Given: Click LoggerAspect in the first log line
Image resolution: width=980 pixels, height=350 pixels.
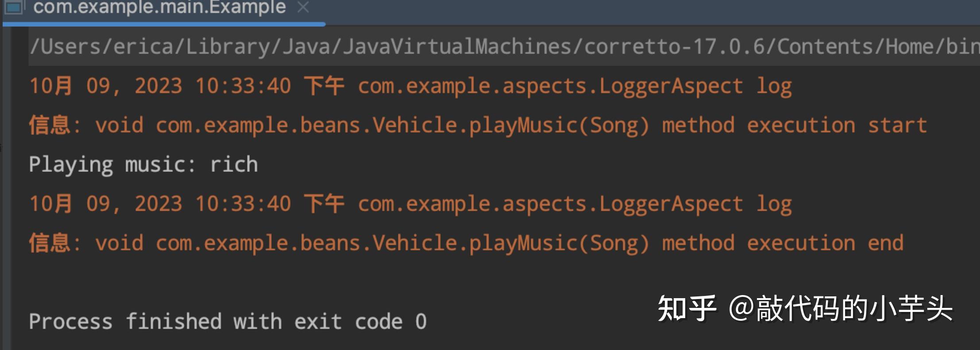Looking at the screenshot, I should point(671,86).
